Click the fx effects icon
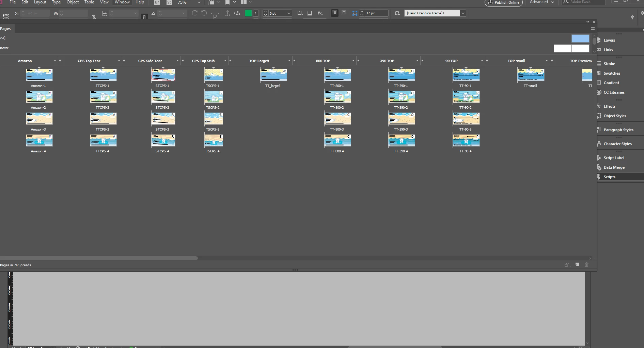The image size is (644, 348). pos(320,13)
